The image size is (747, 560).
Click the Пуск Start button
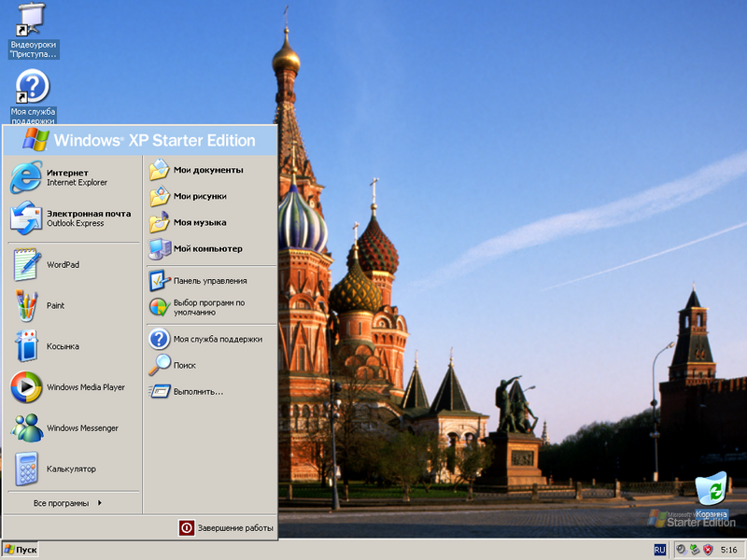pos(20,550)
